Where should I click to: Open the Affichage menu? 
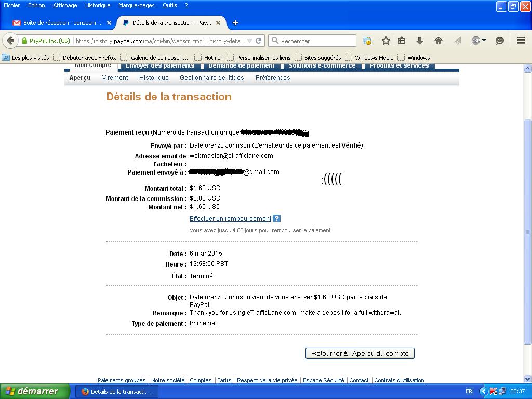(x=65, y=5)
